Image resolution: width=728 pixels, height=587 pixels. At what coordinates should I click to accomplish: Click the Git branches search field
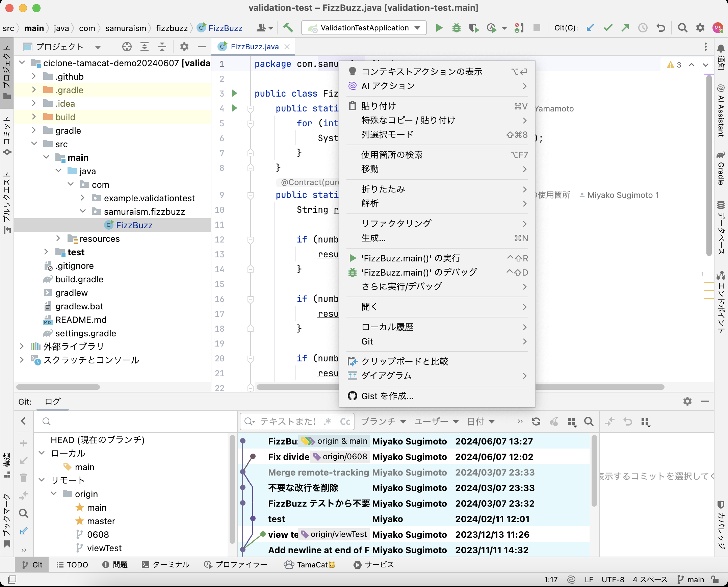point(135,421)
